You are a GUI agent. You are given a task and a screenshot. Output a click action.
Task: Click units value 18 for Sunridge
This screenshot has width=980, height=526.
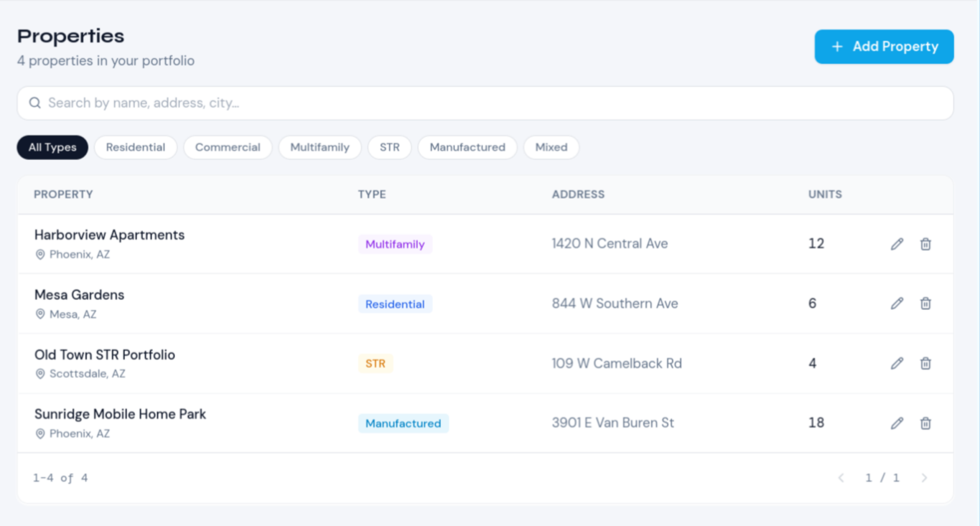pyautogui.click(x=816, y=423)
